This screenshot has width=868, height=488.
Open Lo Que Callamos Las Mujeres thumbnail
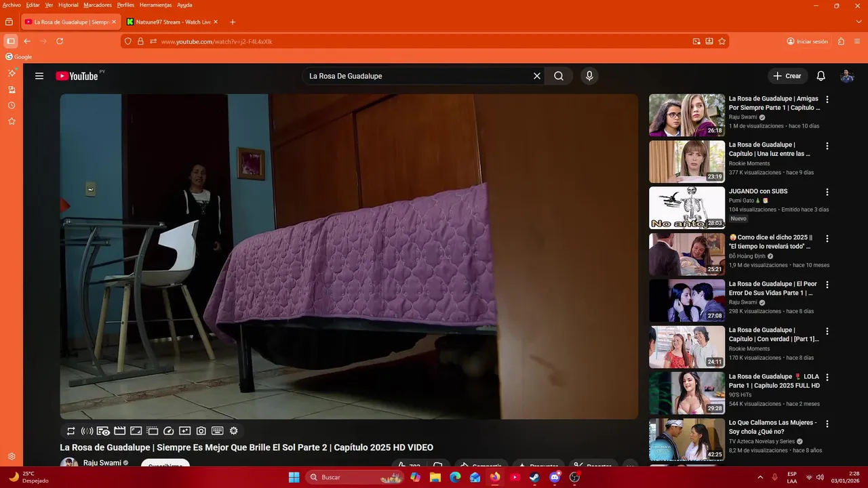coord(687,439)
